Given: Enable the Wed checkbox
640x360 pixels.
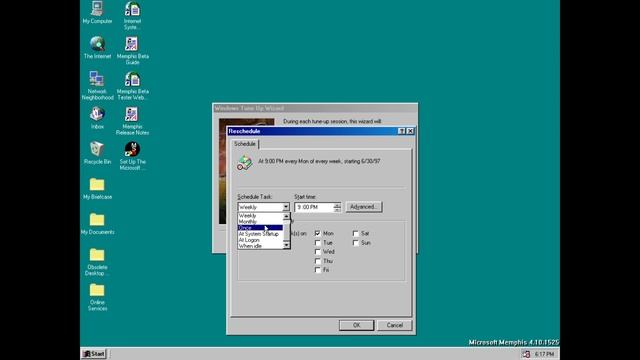Looking at the screenshot, I should [318, 252].
